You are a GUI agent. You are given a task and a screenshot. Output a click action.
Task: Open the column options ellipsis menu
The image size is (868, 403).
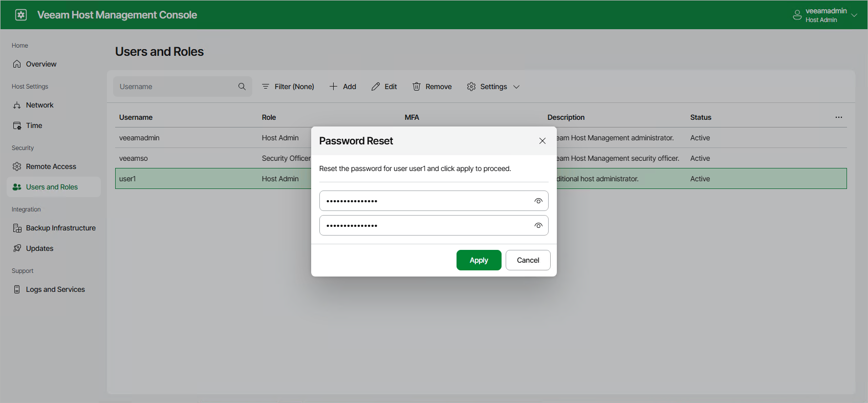coord(839,117)
